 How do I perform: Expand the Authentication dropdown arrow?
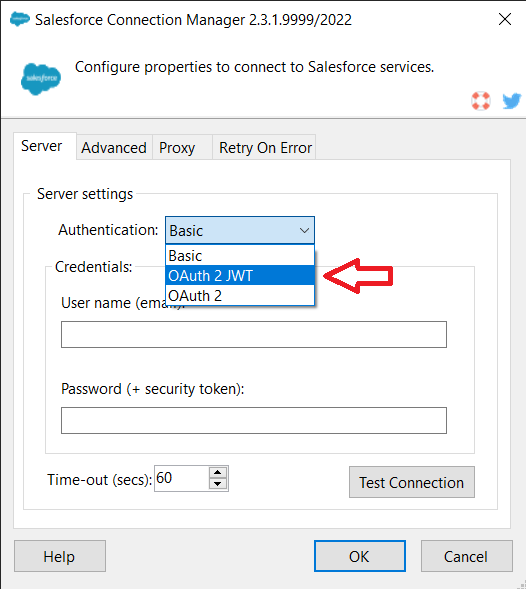(304, 230)
